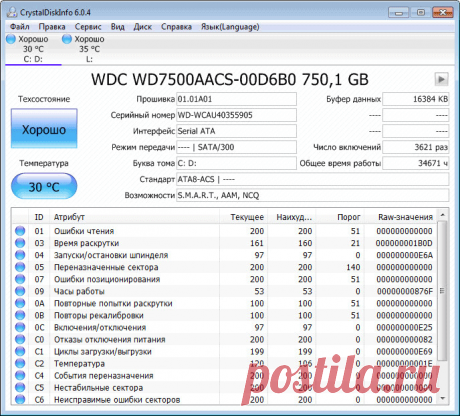
Task: Click status orb for Время раскрутки row
Action: coord(20,243)
